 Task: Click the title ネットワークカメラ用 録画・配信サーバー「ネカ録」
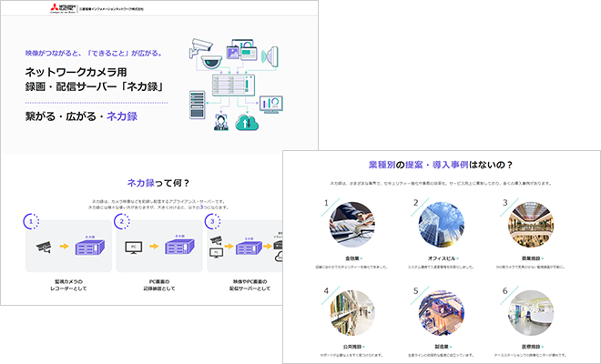point(95,79)
